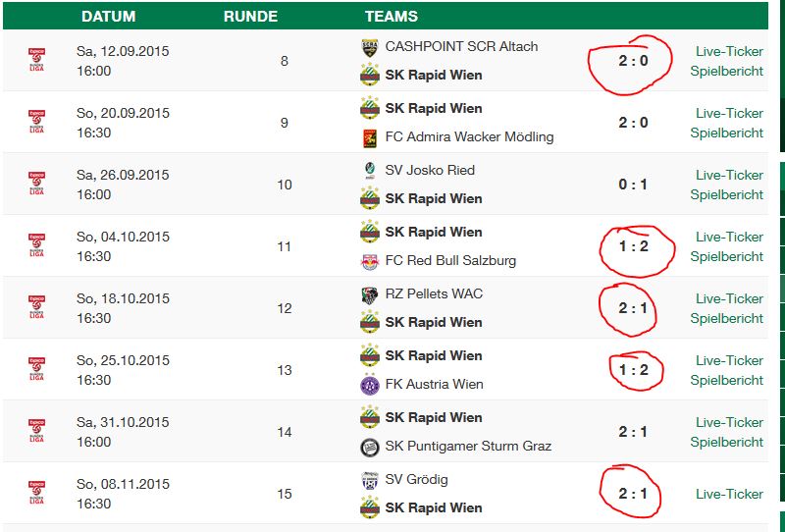Image resolution: width=785 pixels, height=532 pixels.
Task: Click the RUNDE column header
Action: tap(250, 17)
